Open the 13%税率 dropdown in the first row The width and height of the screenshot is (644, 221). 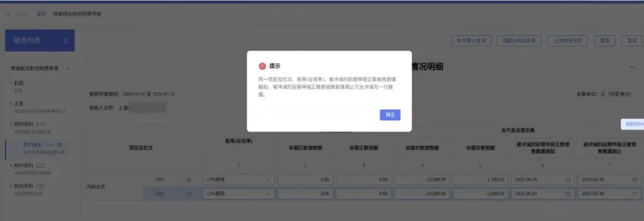click(x=239, y=180)
